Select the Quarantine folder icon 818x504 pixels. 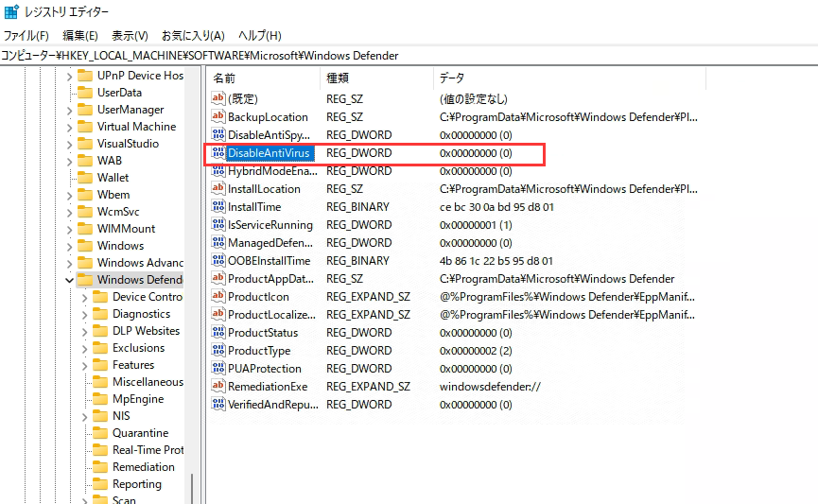pyautogui.click(x=99, y=432)
